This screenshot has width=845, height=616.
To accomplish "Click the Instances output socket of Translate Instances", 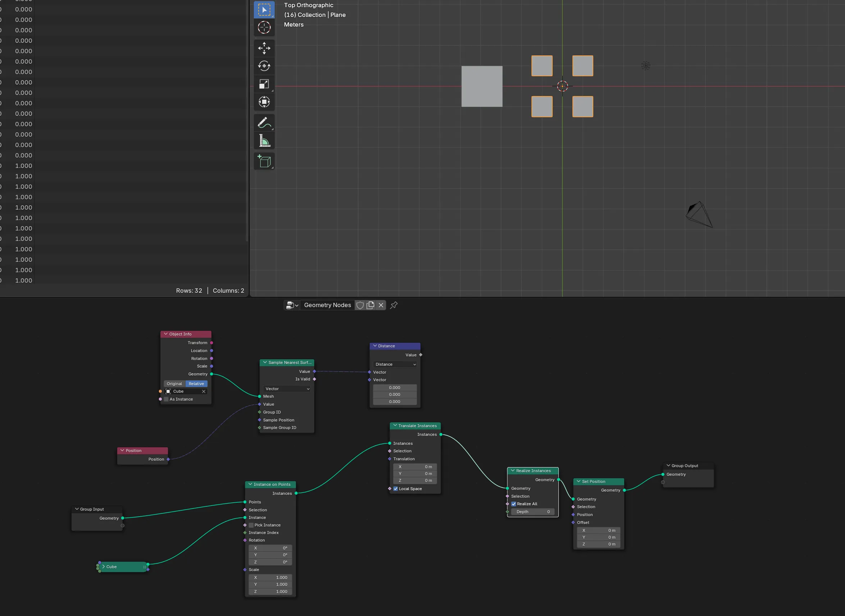I will click(x=441, y=435).
